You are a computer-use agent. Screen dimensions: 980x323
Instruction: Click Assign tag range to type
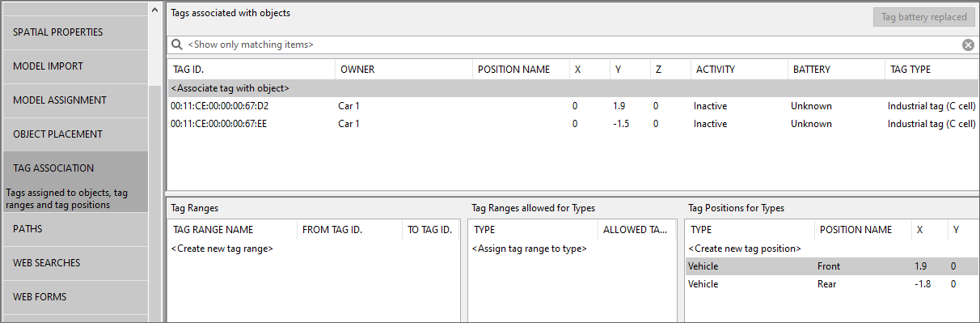pos(530,249)
